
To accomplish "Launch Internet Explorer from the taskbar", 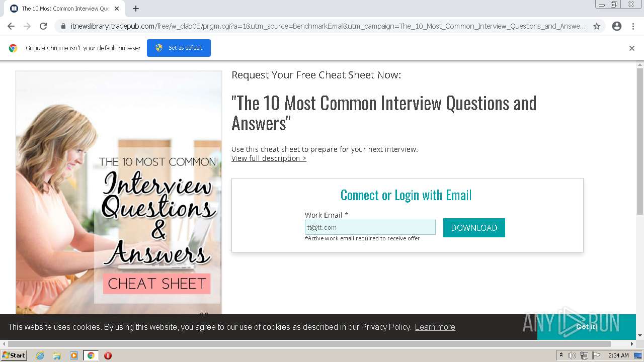I will [x=40, y=355].
